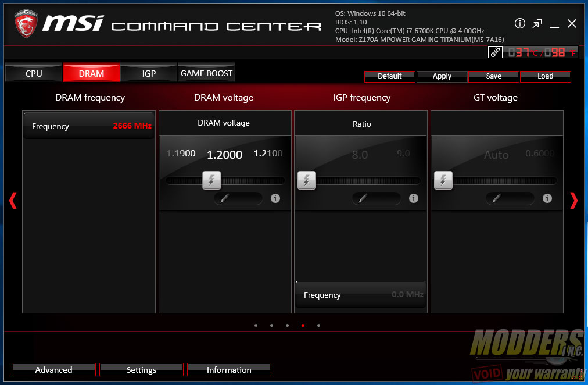The image size is (588, 385).
Task: Select the 9.0 IGP ratio value
Action: (x=403, y=153)
